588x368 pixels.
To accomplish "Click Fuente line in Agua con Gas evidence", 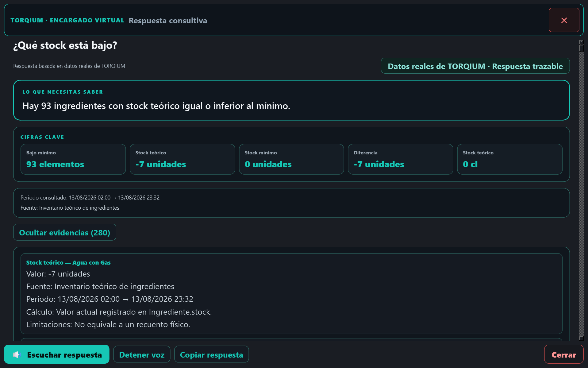I will 100,286.
